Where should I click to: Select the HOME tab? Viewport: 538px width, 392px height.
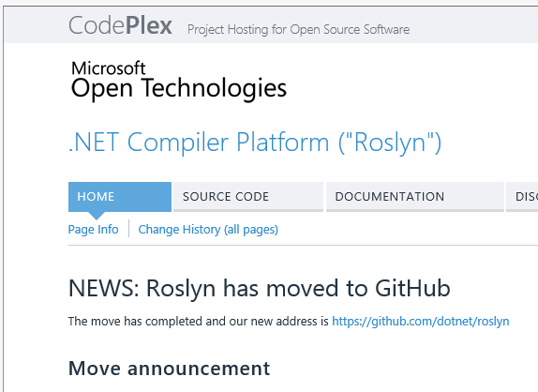click(120, 197)
